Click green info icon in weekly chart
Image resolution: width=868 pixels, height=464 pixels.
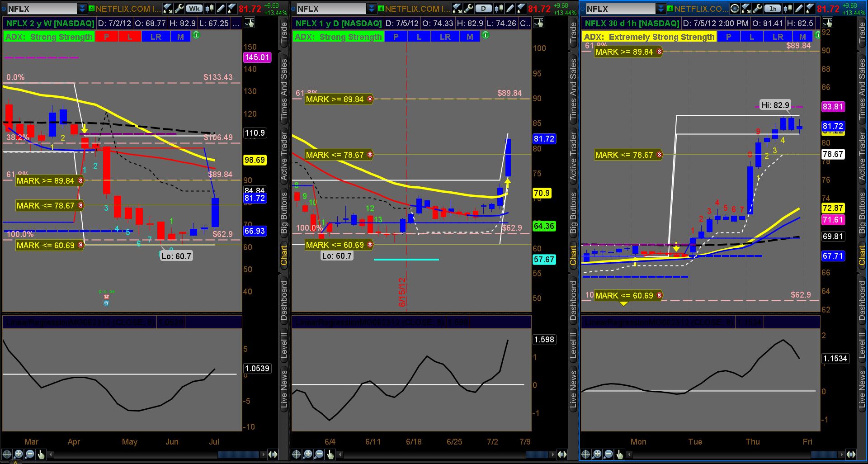pos(196,35)
